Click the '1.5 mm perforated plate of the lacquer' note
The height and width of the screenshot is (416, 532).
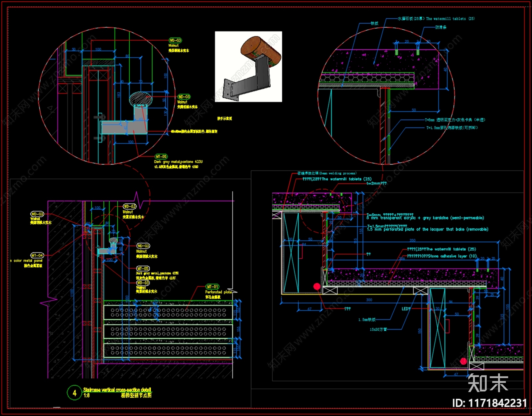pyautogui.click(x=428, y=229)
